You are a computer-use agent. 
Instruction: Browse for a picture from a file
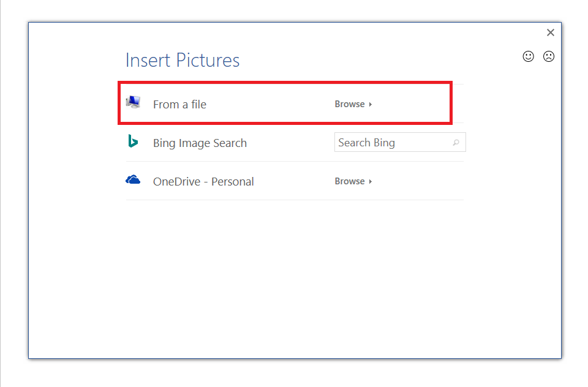(x=350, y=104)
